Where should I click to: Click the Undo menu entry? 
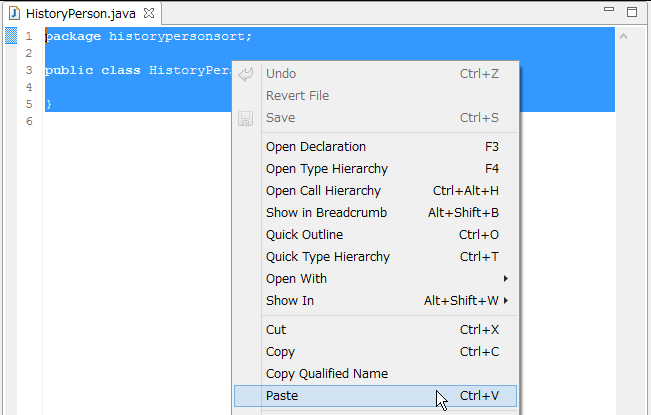coord(375,74)
